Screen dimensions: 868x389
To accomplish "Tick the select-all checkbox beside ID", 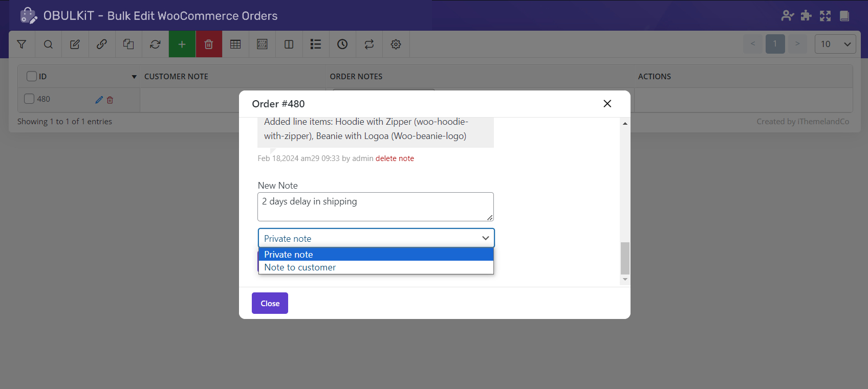I will pos(32,76).
